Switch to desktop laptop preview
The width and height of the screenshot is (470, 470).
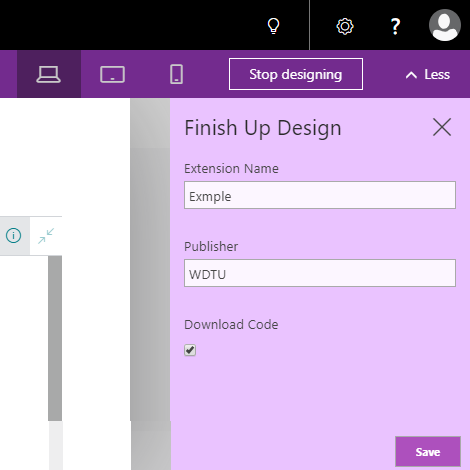49,74
